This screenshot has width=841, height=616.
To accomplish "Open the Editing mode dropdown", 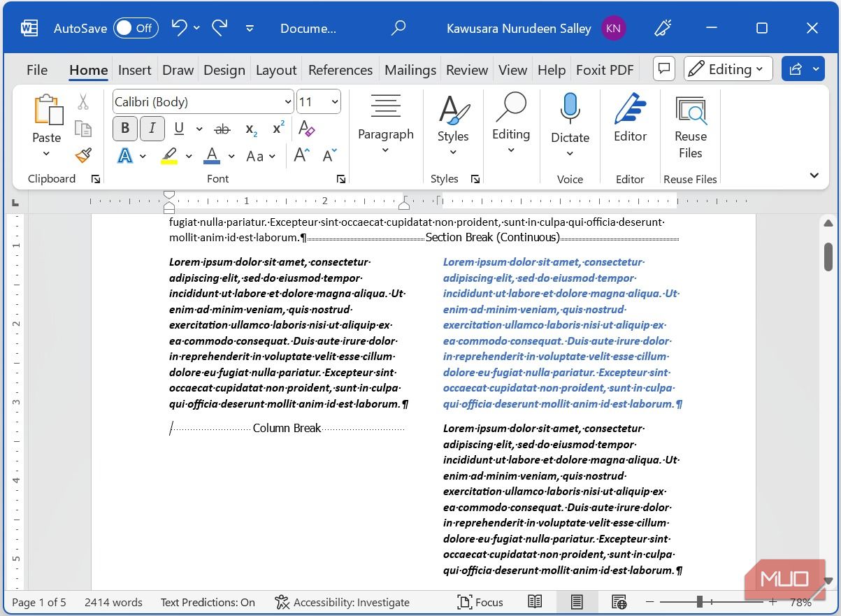I will (x=728, y=69).
